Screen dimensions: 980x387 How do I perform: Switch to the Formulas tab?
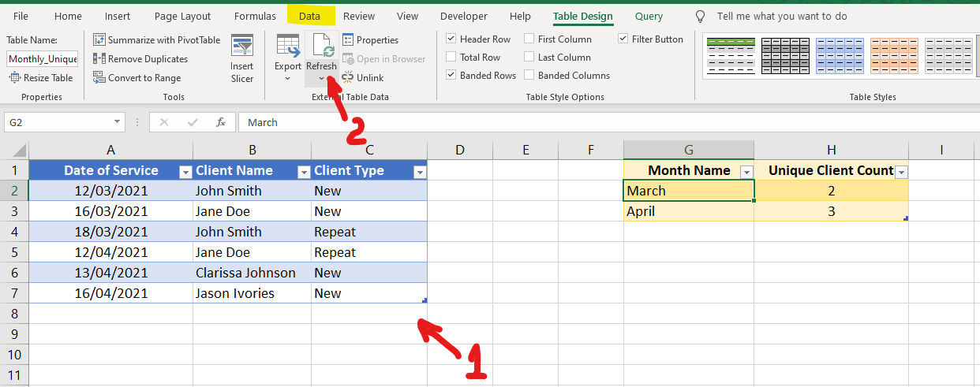pyautogui.click(x=255, y=16)
